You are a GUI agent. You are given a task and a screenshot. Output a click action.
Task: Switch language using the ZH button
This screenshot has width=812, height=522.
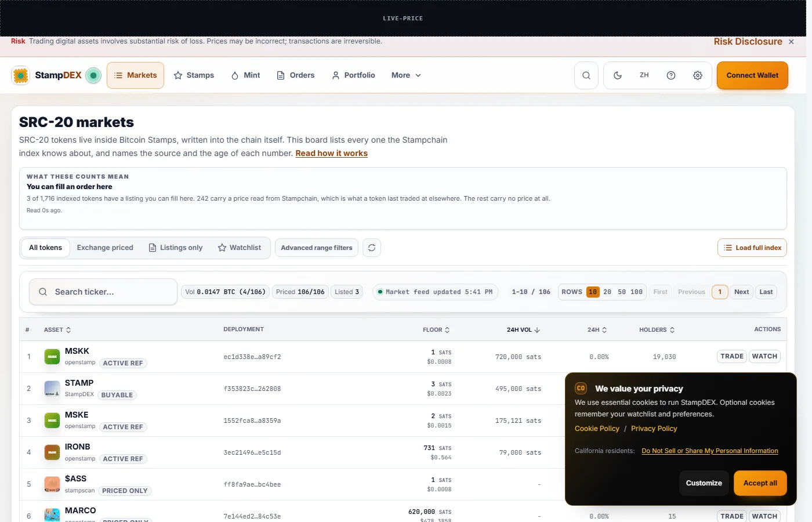[x=644, y=75]
